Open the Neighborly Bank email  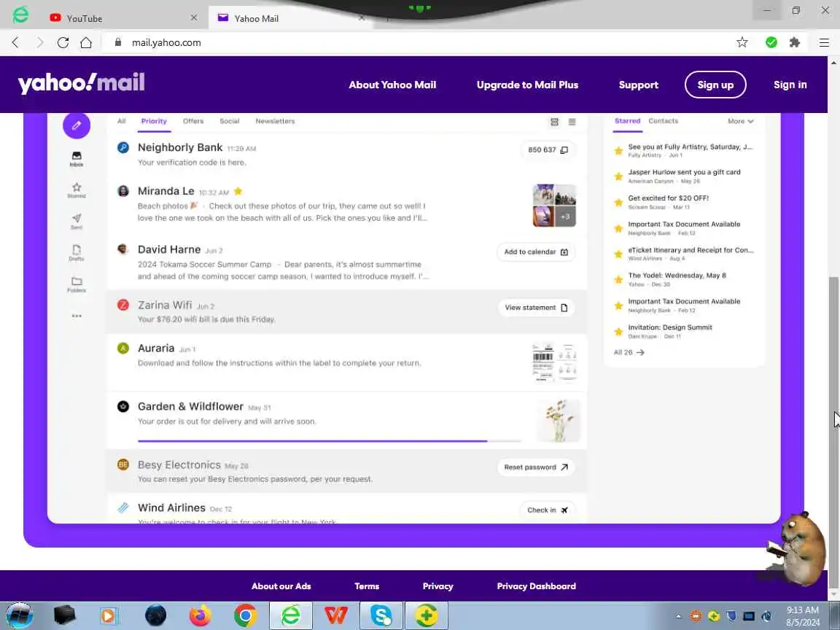[x=346, y=155]
